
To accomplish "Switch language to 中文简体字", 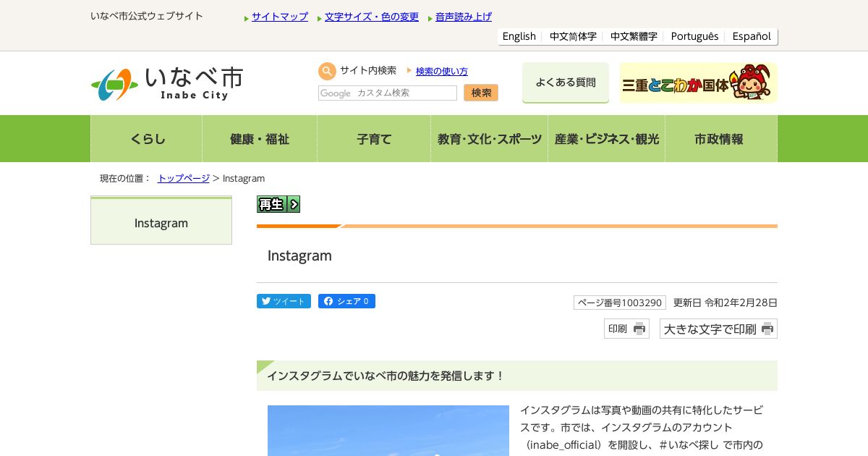I will click(573, 36).
